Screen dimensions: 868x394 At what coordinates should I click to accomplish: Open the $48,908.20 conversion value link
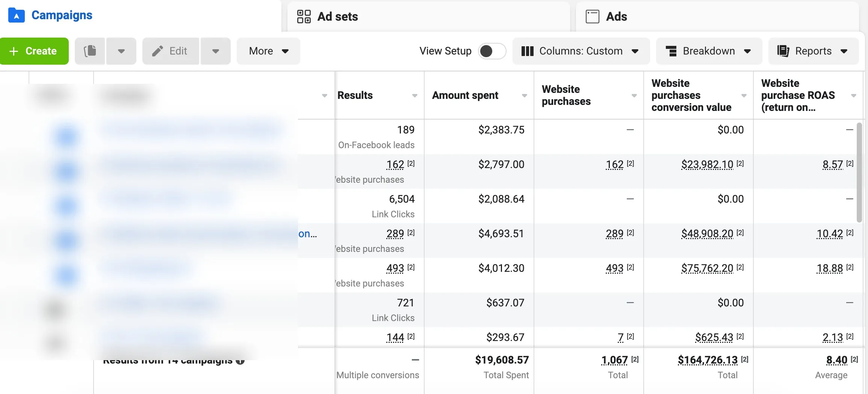click(707, 234)
